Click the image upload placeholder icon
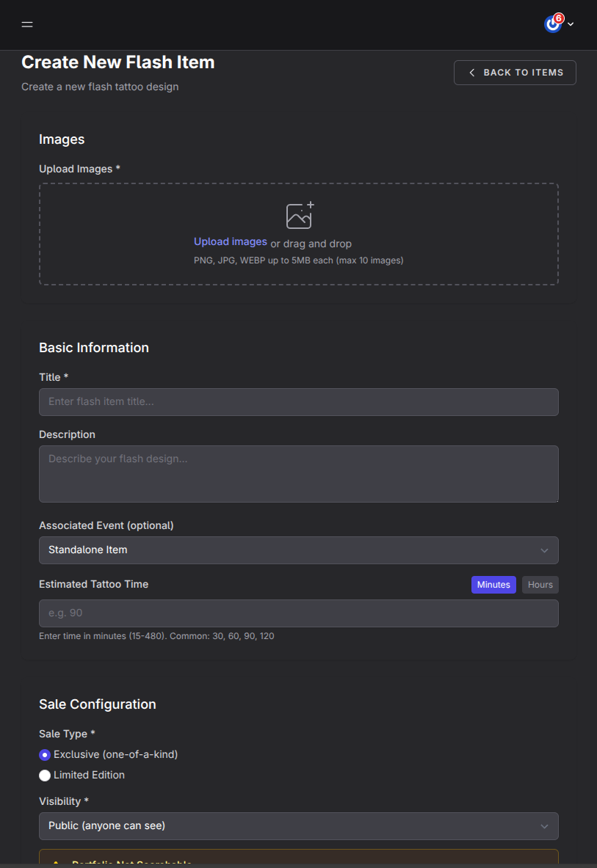This screenshot has width=597, height=868. (298, 215)
